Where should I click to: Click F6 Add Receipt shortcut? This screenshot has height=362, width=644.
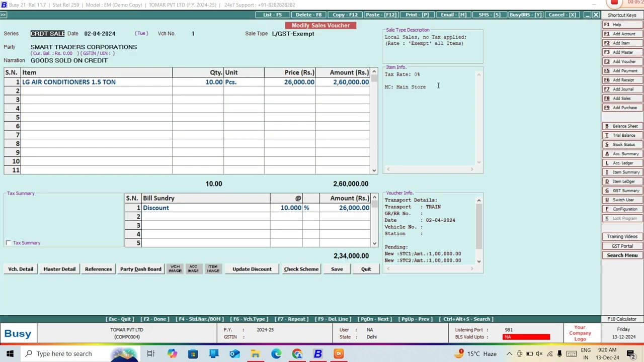[x=622, y=80]
